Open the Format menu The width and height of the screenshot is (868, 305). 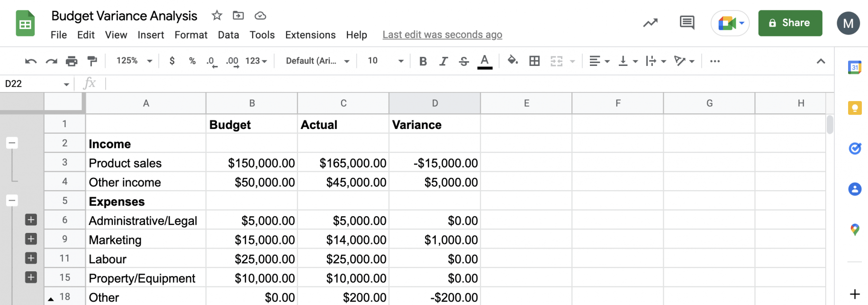pyautogui.click(x=191, y=35)
